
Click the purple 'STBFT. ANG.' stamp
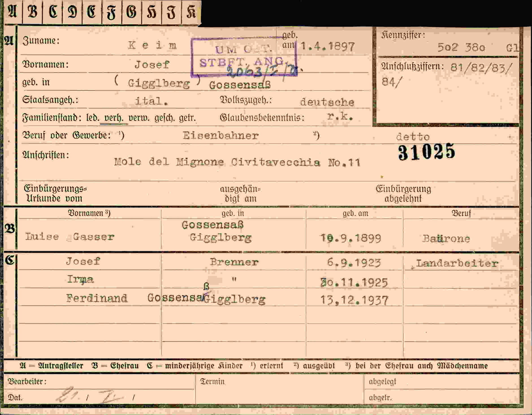[244, 57]
